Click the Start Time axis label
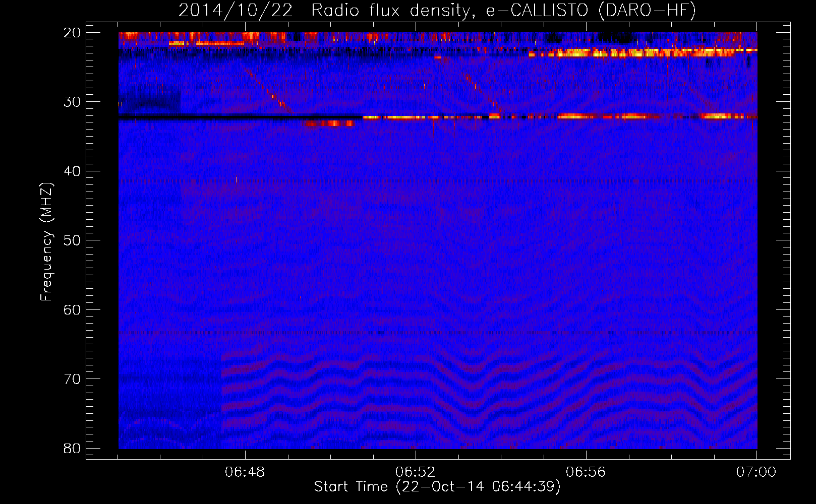 click(x=437, y=486)
